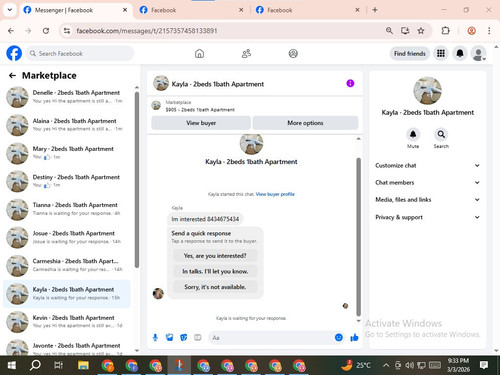500x375 pixels.
Task: Expand the Privacy & support section
Action: tap(428, 217)
